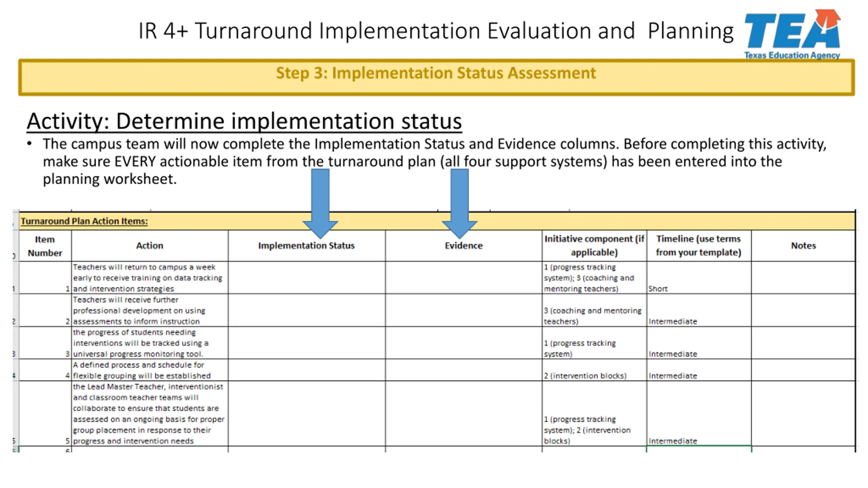Click the item number cell '3'

pos(45,343)
